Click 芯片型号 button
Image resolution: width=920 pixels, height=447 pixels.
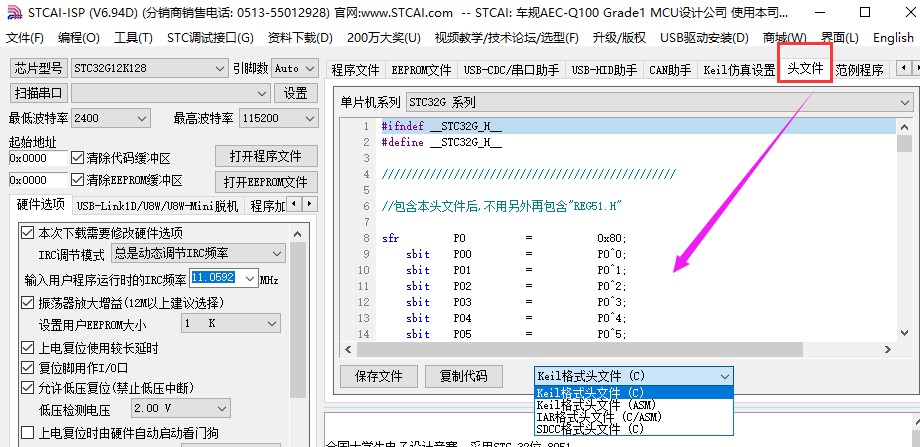click(x=39, y=68)
